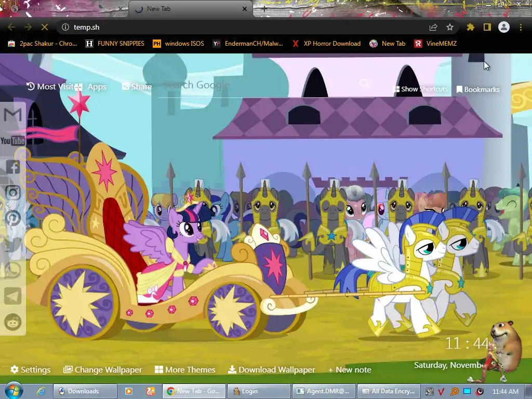Viewport: 532px width, 399px height.
Task: View site information for temp.sh
Action: click(x=65, y=27)
